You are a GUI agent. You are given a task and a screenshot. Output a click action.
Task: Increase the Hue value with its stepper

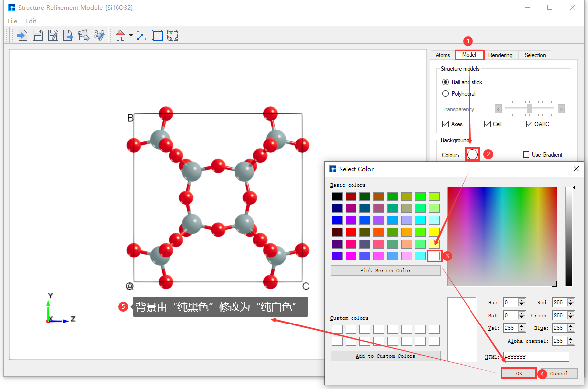click(521, 300)
